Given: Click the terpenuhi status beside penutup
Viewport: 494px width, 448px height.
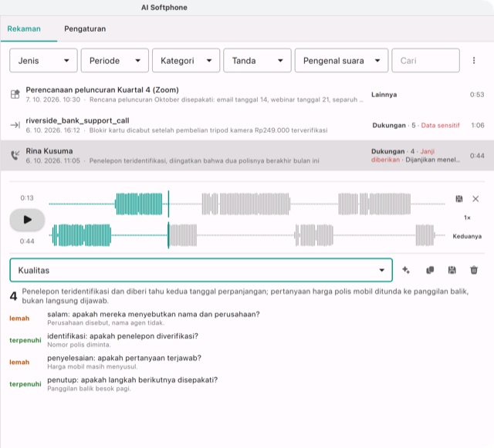Looking at the screenshot, I should tap(25, 384).
